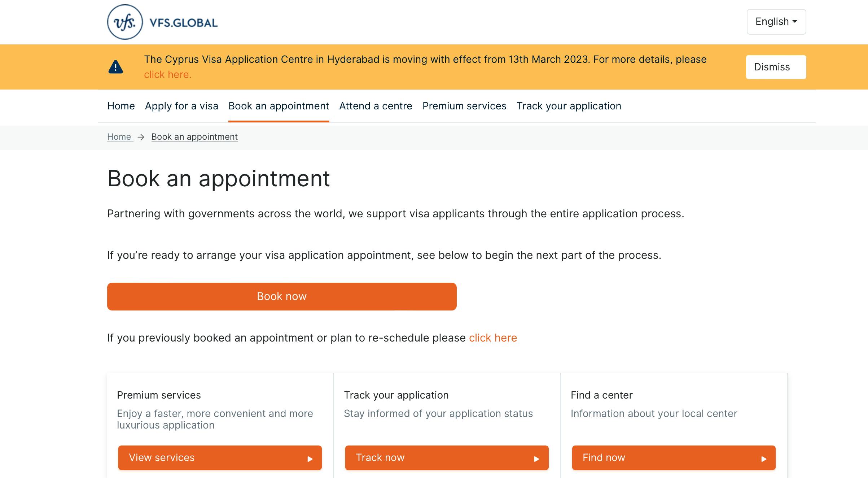Viewport: 868px width, 478px height.
Task: Open Attend a centre menu item
Action: pos(376,106)
